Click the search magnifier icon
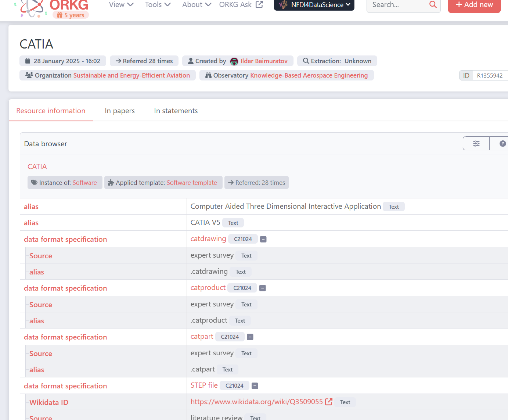 [x=433, y=5]
